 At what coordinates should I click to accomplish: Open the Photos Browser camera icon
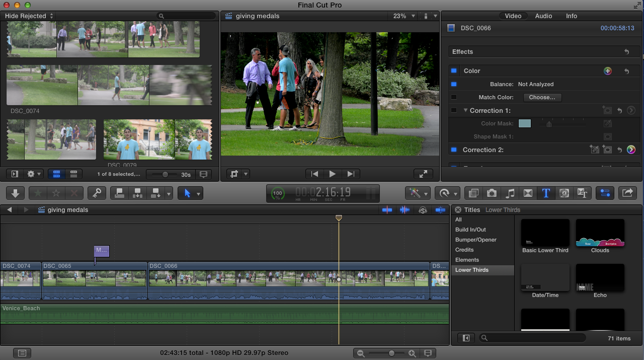click(x=492, y=193)
